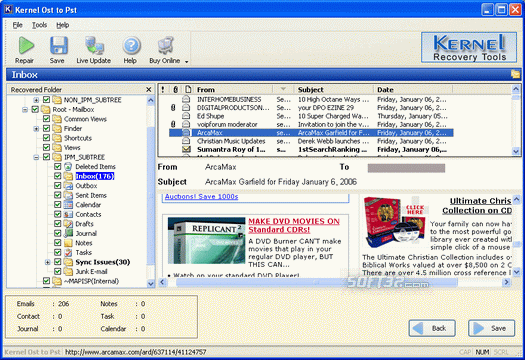Open the Tools menu
This screenshot has height=360, width=525.
coord(39,25)
